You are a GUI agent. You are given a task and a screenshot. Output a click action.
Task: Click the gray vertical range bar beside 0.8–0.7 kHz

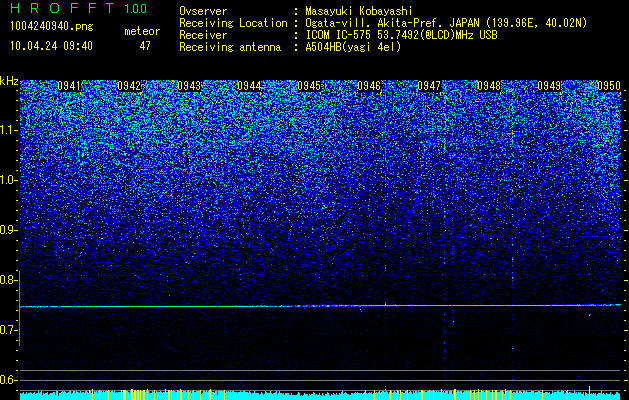coord(20,308)
